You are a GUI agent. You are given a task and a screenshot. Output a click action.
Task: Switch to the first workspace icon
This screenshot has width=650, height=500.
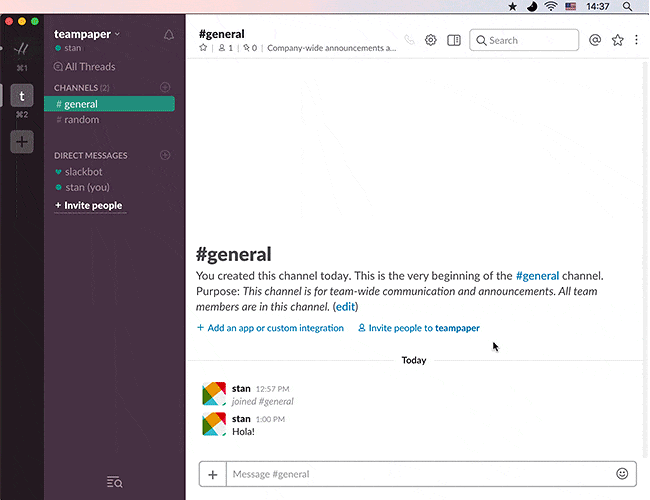[22, 49]
